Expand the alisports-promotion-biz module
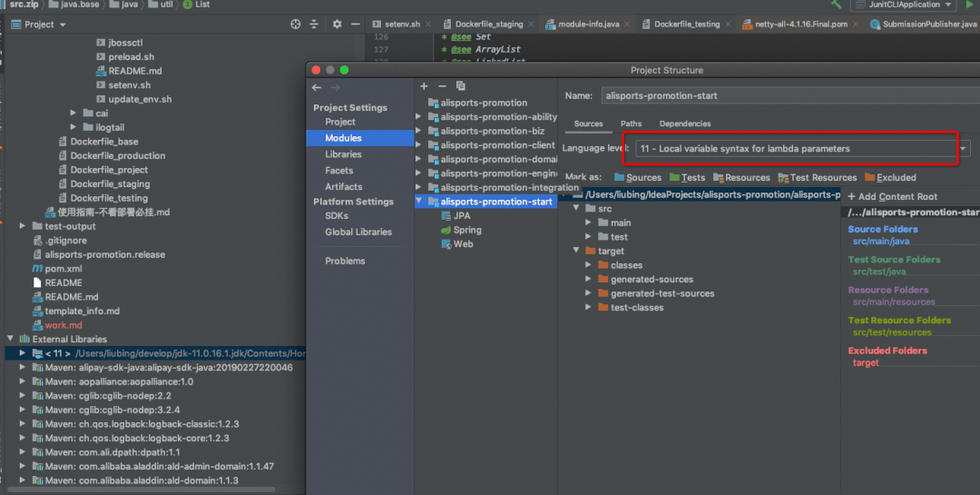 click(418, 131)
